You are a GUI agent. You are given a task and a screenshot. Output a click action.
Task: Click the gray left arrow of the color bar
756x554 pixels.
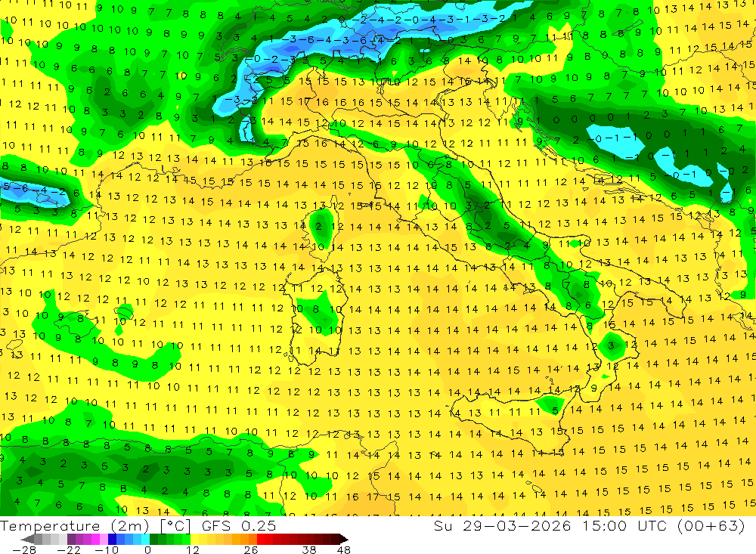[x=27, y=539]
